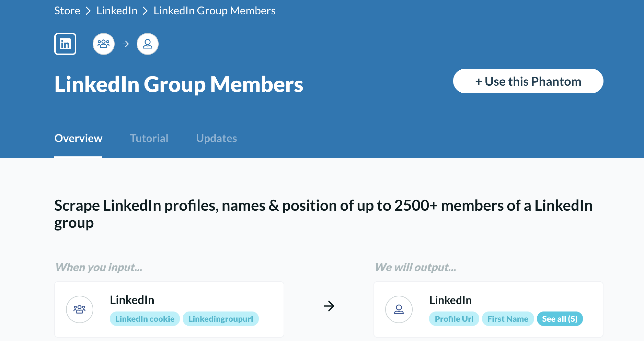Viewport: 644px width, 341px height.
Task: Click the arrow between input and output cards
Action: [x=329, y=306]
